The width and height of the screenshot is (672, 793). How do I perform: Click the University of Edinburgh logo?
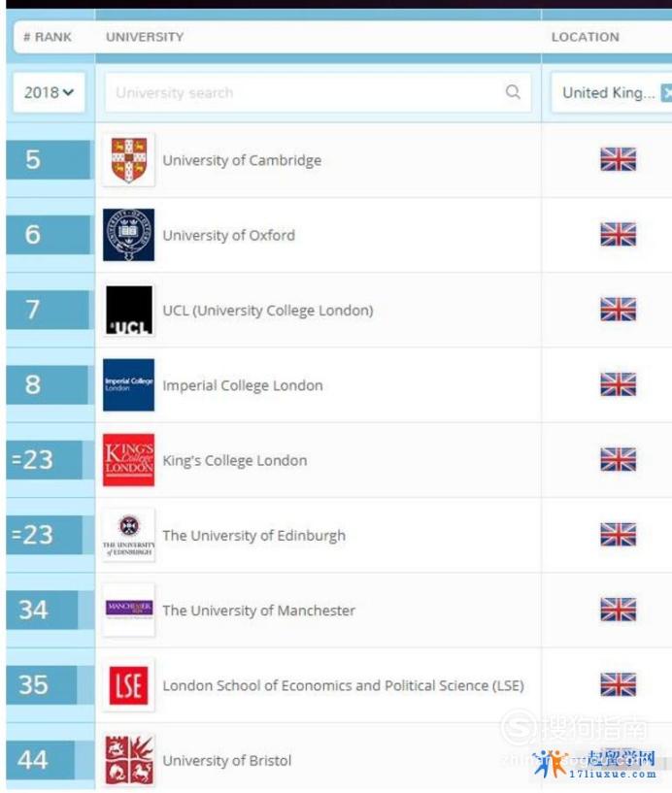point(128,535)
